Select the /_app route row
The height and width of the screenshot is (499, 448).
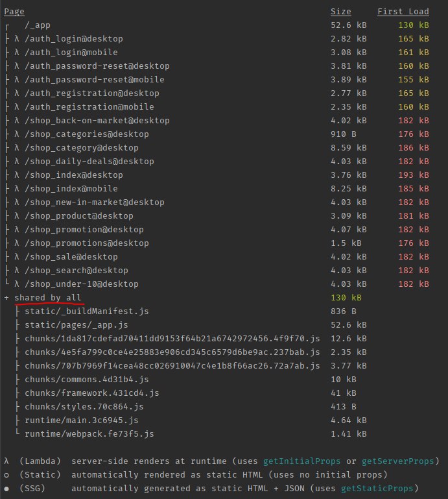point(217,25)
